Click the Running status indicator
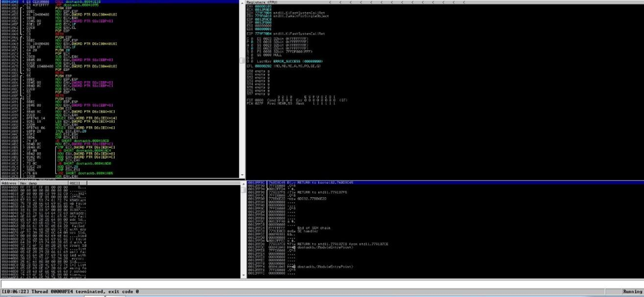 point(632,292)
